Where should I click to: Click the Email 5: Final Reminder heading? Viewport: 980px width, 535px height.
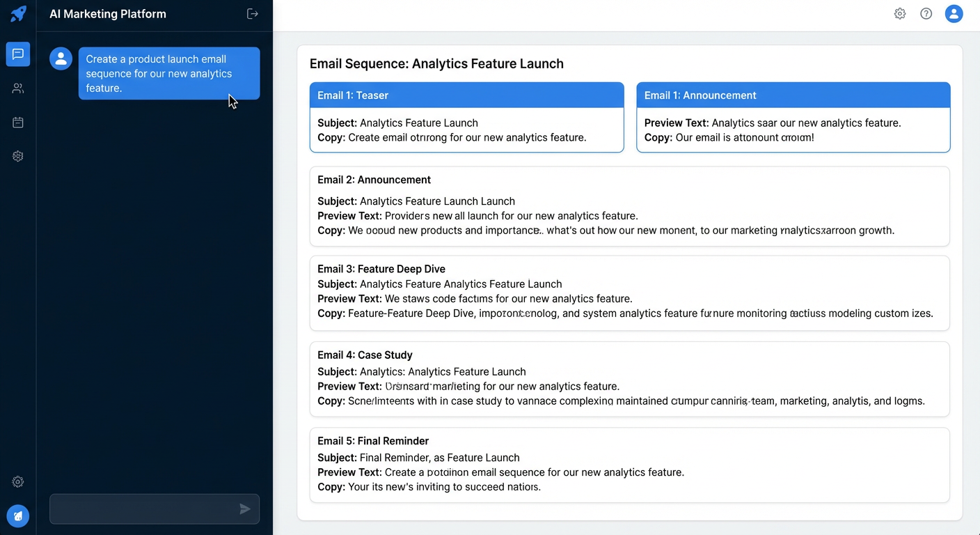click(x=373, y=440)
